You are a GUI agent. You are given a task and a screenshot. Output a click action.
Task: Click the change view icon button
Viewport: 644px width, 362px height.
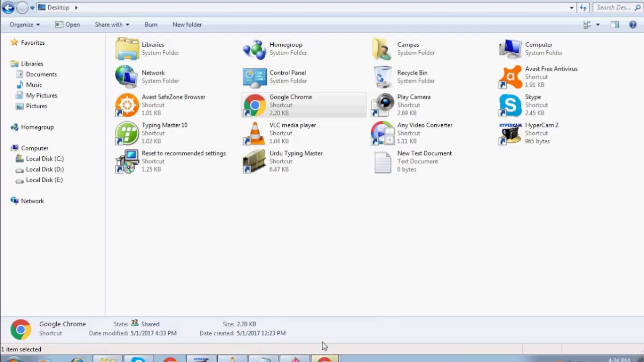[x=587, y=25]
